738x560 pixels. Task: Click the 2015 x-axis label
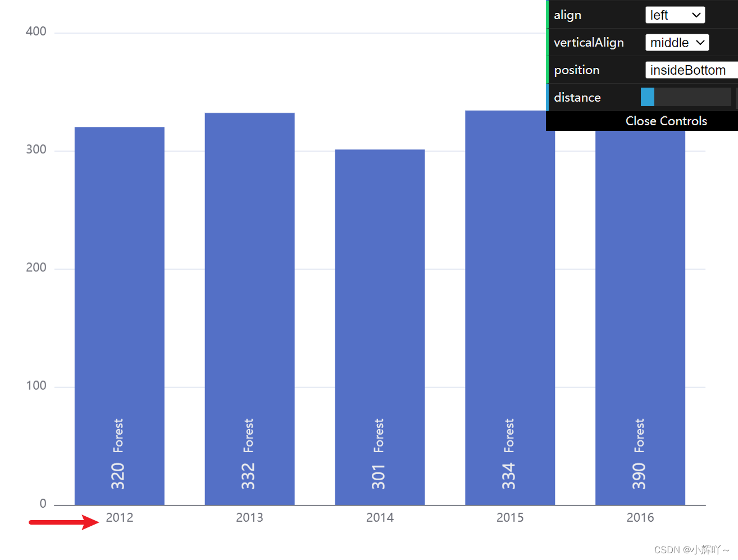click(510, 518)
